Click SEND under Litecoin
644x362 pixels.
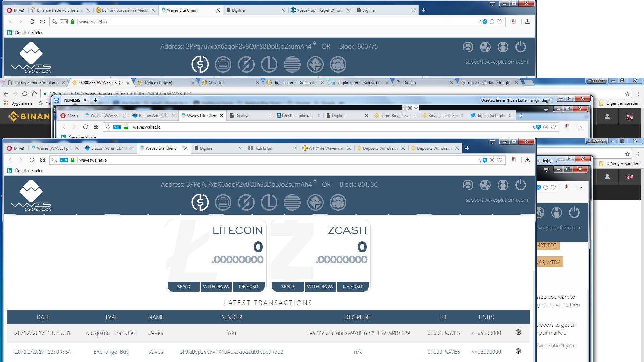pos(183,287)
